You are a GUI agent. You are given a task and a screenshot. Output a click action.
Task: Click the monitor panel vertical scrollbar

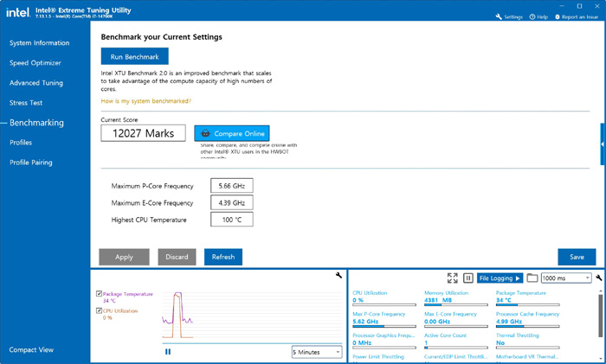pyautogui.click(x=600, y=316)
